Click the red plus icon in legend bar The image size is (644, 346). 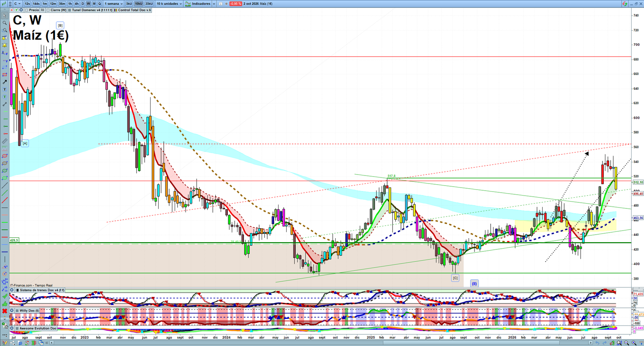12,10
